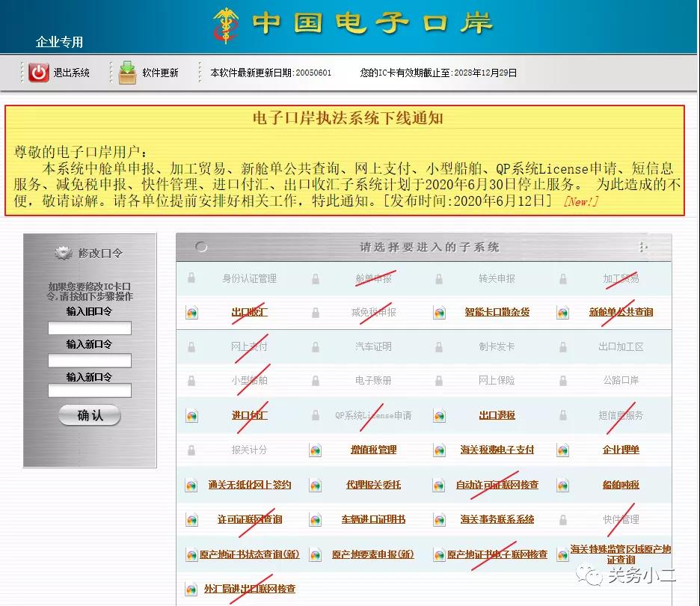
Task: Click the [New!] notice tag
Action: pos(580,201)
